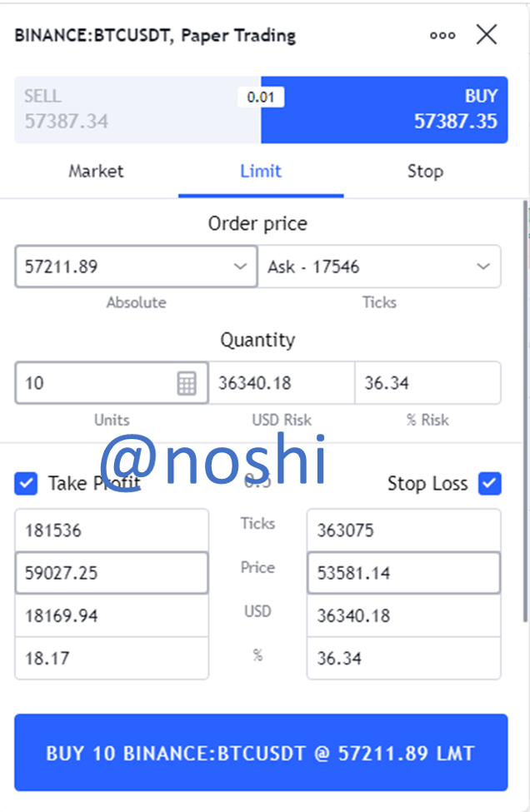Open the Ask ticks dropdown
This screenshot has height=812, width=530.
click(x=482, y=267)
